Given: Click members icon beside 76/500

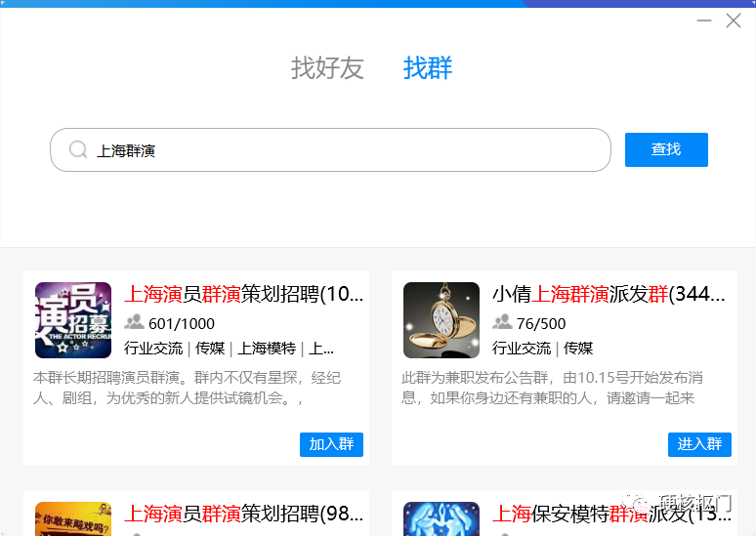Looking at the screenshot, I should (x=502, y=322).
